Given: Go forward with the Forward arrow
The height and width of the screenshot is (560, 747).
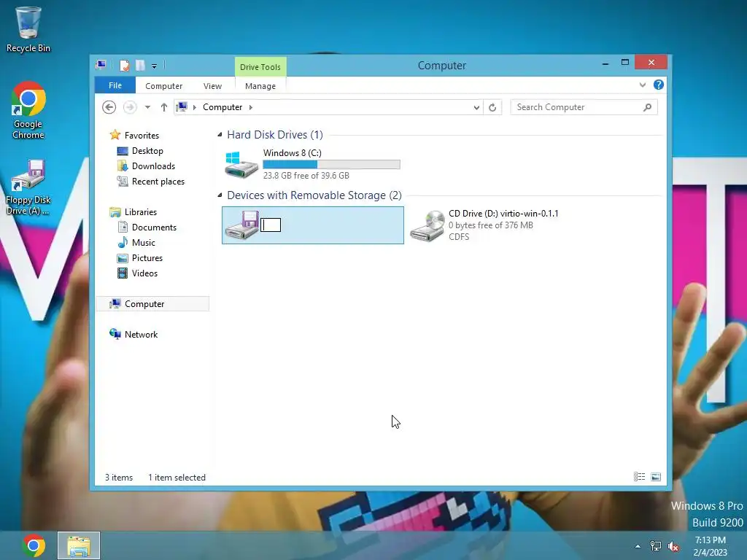Looking at the screenshot, I should click(130, 107).
